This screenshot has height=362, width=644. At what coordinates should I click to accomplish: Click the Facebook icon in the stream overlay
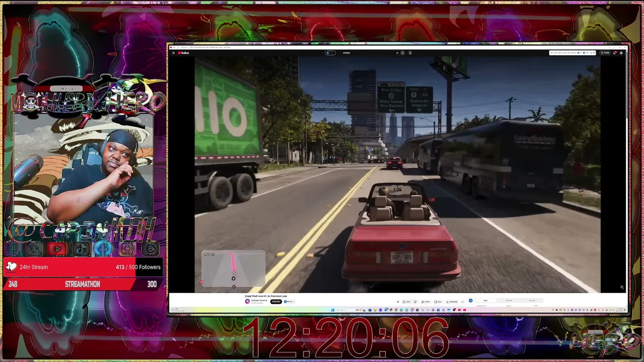104,248
